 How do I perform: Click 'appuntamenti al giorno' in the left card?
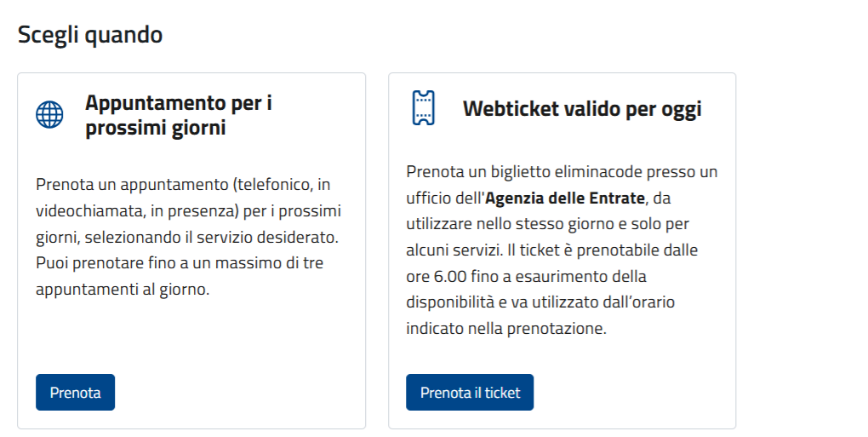(123, 289)
